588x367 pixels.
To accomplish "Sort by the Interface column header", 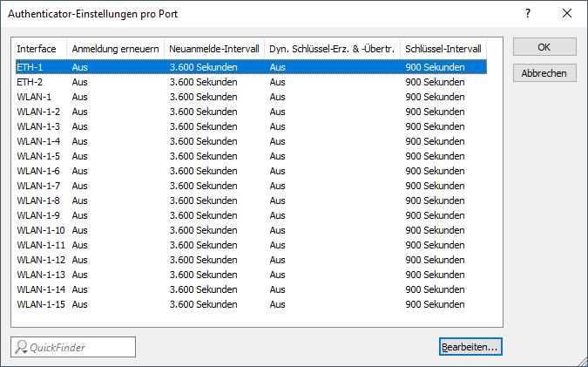I will (x=39, y=49).
